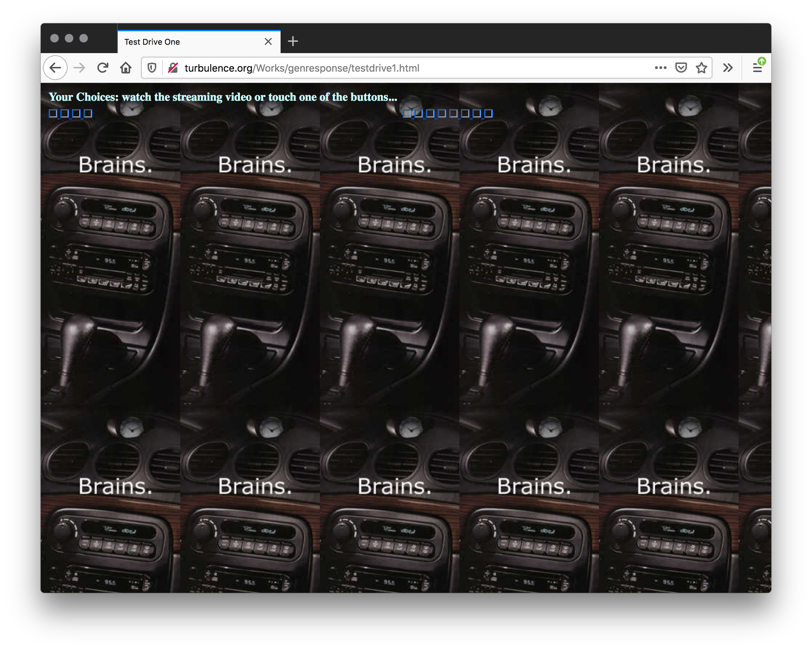812x651 pixels.
Task: Click the second box in the right group
Action: click(x=419, y=113)
